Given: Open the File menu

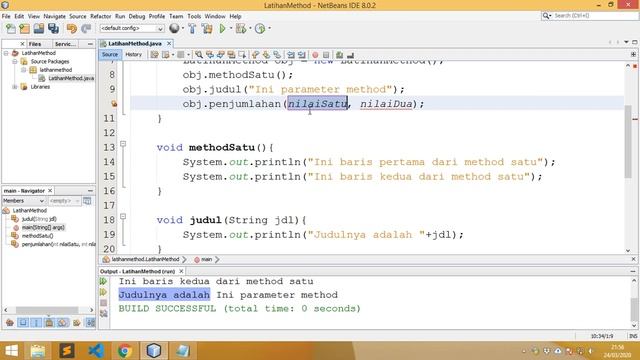Looking at the screenshot, I should [x=6, y=16].
